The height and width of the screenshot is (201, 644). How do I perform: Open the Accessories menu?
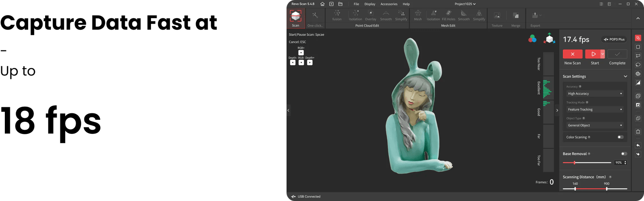click(x=389, y=4)
